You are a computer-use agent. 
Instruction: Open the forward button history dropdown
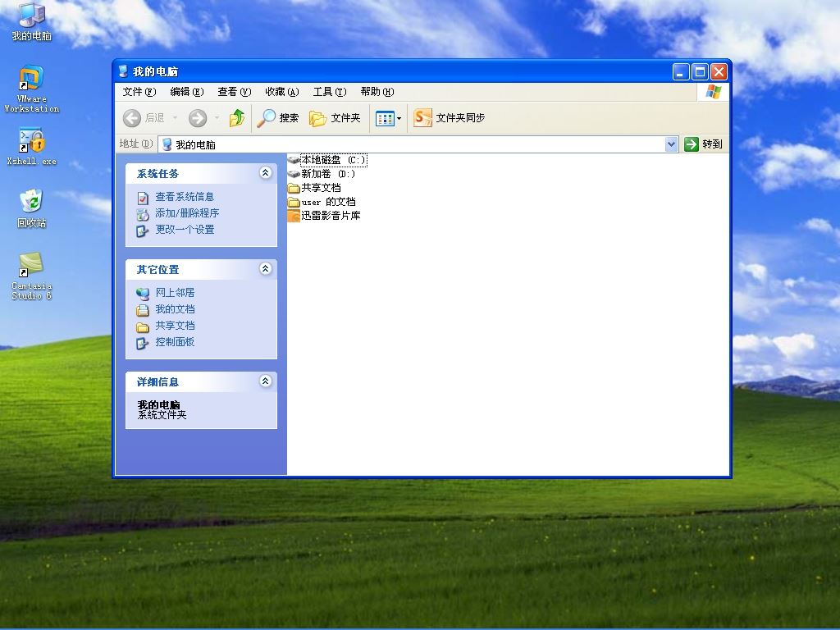217,118
